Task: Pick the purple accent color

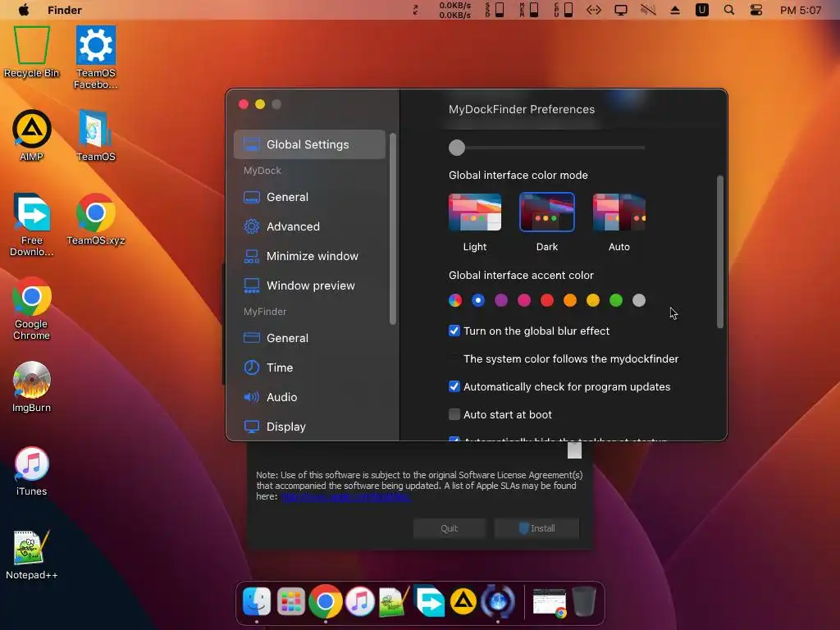Action: coord(501,300)
